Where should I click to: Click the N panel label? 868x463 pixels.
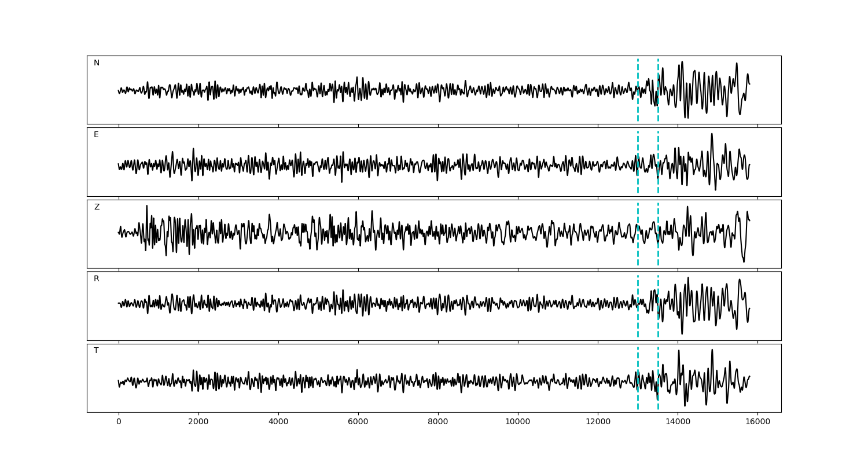(x=97, y=63)
